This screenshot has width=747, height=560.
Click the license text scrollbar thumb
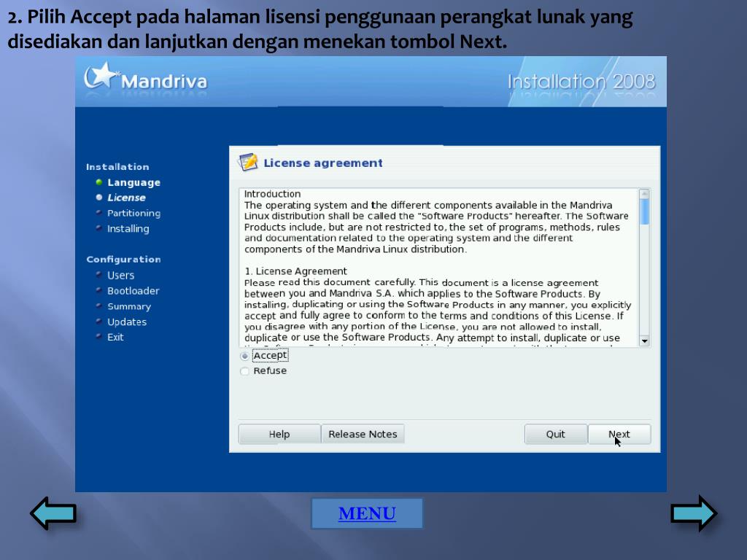[x=644, y=211]
